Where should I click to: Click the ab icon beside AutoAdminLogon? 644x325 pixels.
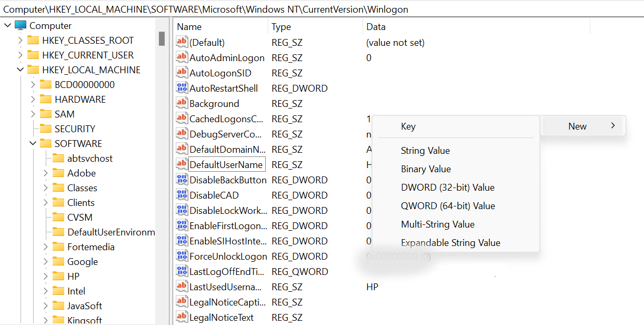point(182,57)
